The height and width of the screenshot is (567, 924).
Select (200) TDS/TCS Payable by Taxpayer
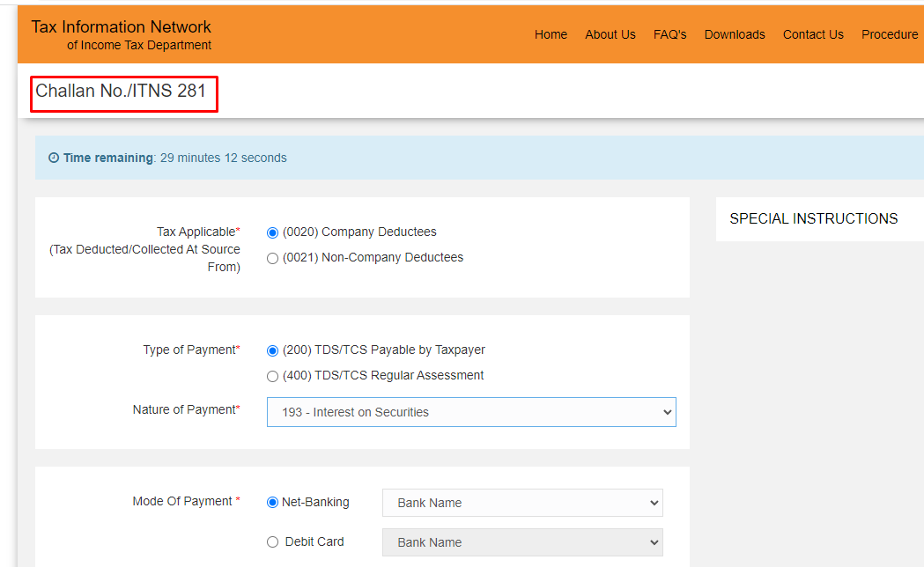point(272,350)
